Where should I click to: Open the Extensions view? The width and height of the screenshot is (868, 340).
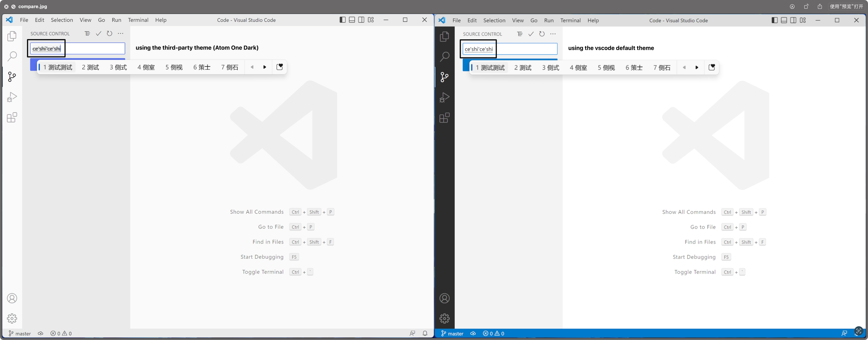[x=12, y=117]
